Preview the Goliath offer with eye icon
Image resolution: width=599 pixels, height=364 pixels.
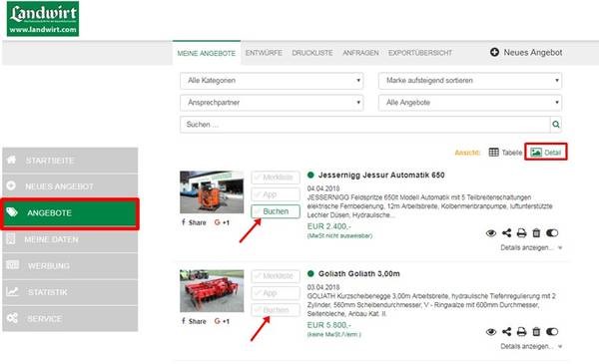click(491, 332)
